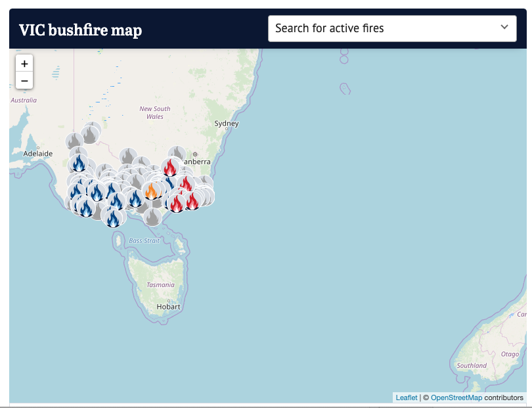Zoom out on the bushfire map
Viewport: 532px width, 408px height.
coord(24,80)
